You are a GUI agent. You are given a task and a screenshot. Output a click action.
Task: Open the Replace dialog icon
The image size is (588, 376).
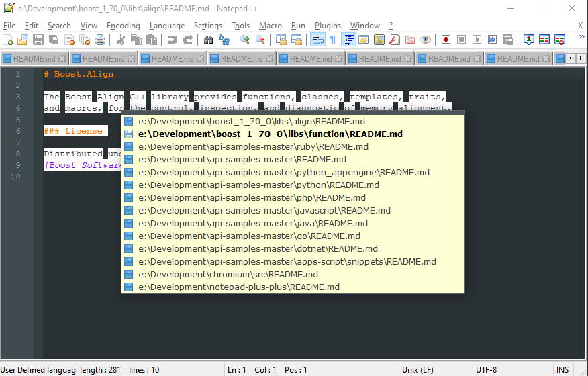[x=224, y=40]
